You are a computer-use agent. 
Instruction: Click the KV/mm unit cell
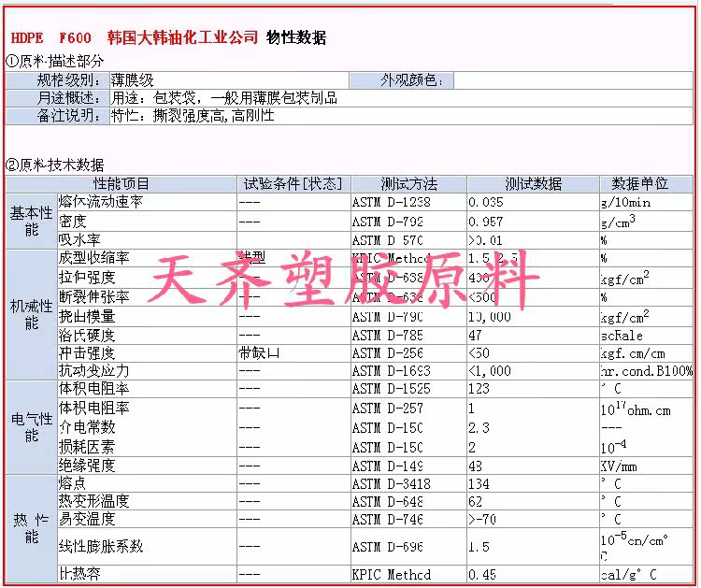(646, 466)
